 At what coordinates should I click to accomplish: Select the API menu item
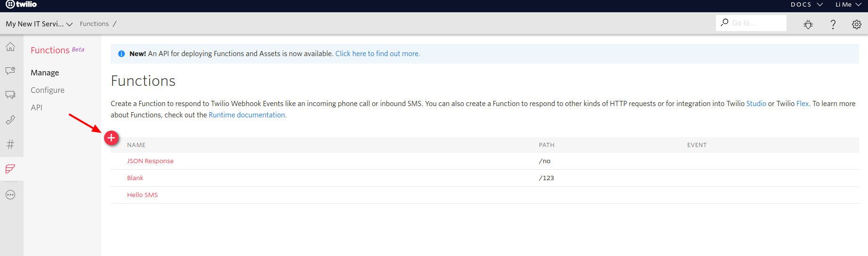(x=37, y=107)
